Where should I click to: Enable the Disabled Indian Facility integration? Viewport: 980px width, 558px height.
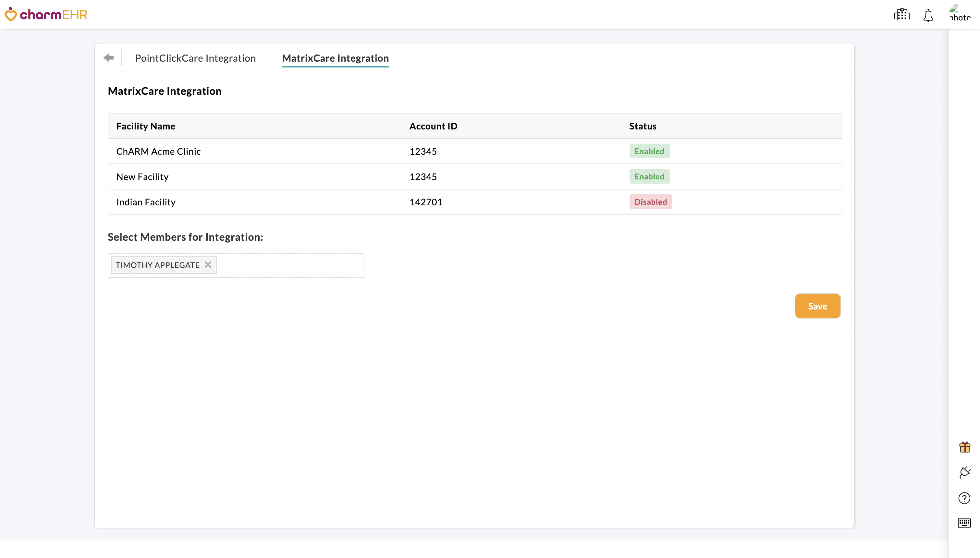tap(650, 201)
